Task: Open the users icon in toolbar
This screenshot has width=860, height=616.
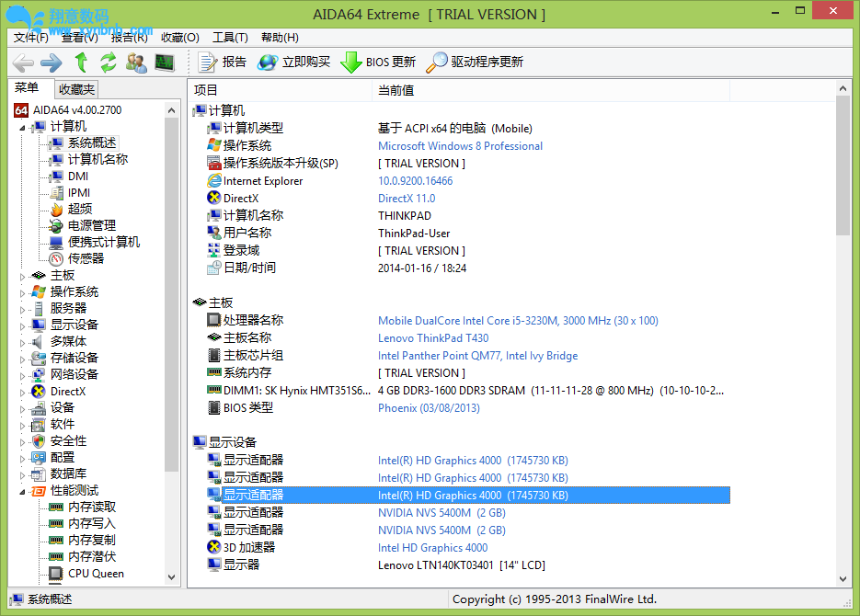Action: coord(136,63)
